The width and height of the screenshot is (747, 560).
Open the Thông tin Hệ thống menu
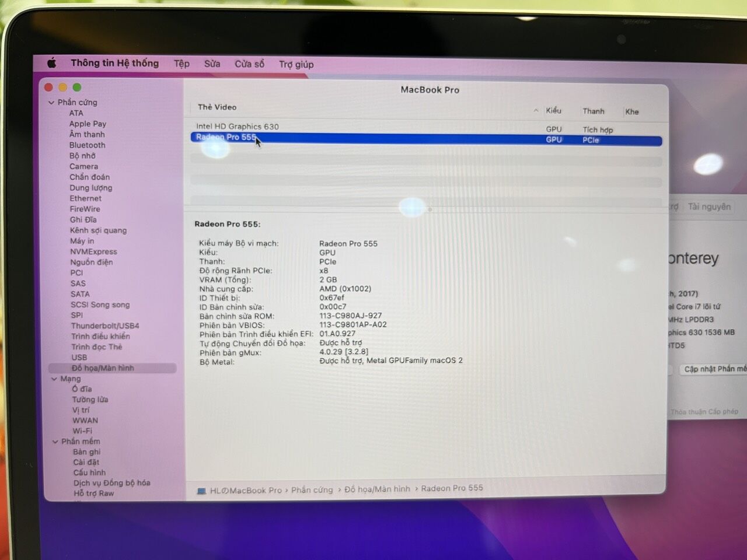pyautogui.click(x=115, y=63)
